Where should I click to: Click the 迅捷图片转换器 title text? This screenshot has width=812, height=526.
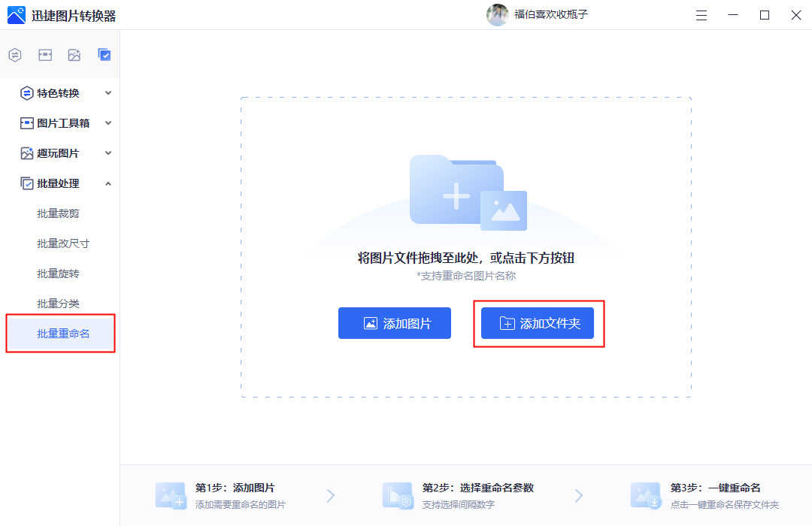point(74,16)
